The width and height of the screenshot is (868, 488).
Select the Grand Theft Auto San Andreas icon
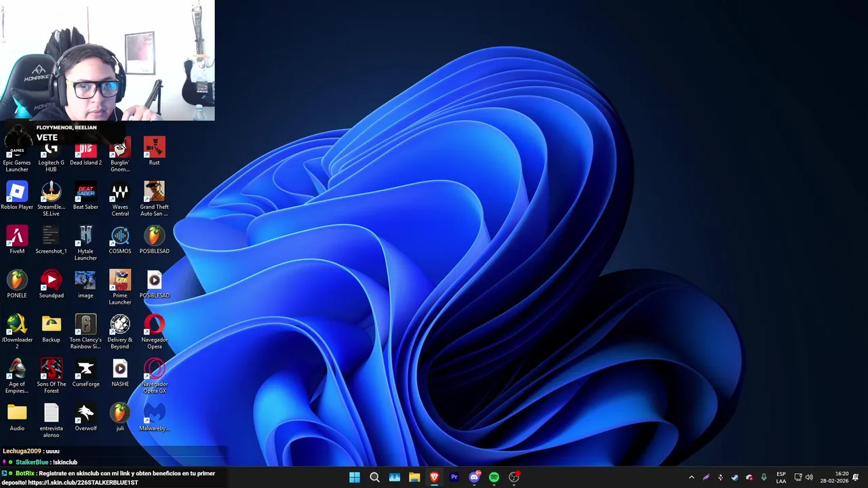pos(155,198)
